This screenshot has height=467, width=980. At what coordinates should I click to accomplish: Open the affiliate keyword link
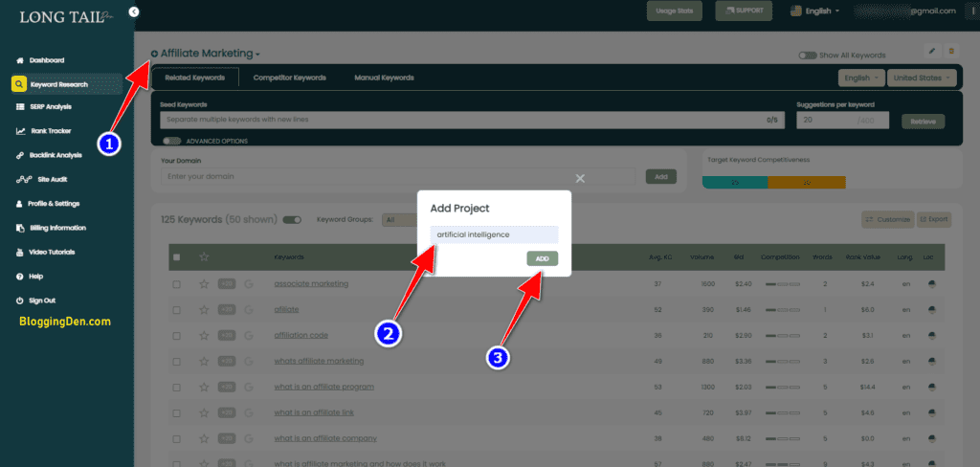point(286,309)
